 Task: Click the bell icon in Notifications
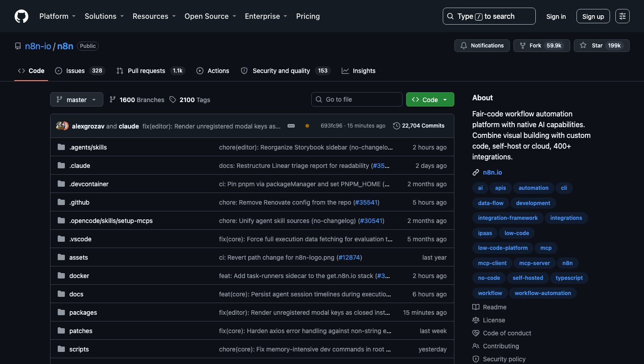click(464, 46)
